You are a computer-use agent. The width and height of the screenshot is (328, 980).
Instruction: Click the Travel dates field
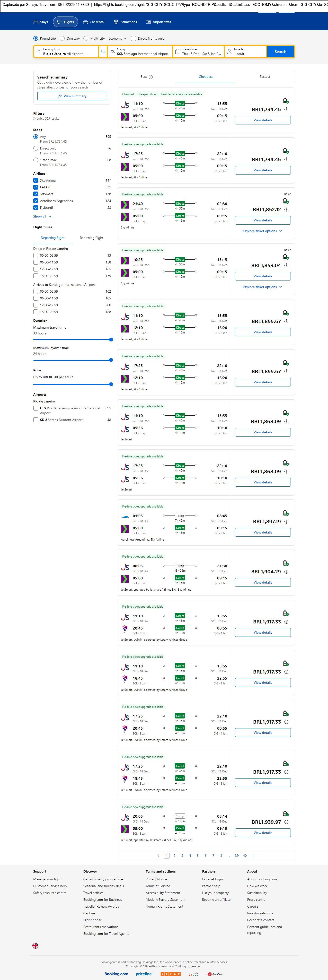pyautogui.click(x=199, y=52)
